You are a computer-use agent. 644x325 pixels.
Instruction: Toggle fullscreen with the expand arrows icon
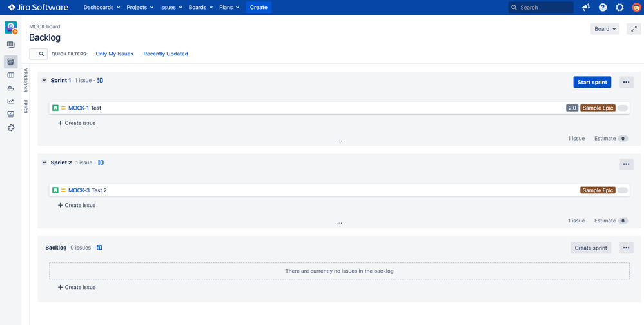[634, 29]
